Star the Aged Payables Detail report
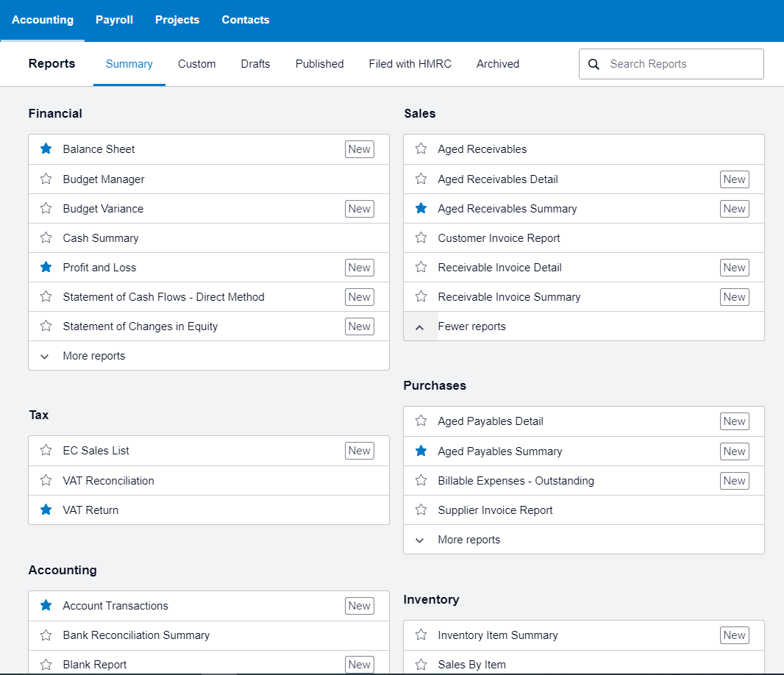This screenshot has width=784, height=675. [x=421, y=421]
